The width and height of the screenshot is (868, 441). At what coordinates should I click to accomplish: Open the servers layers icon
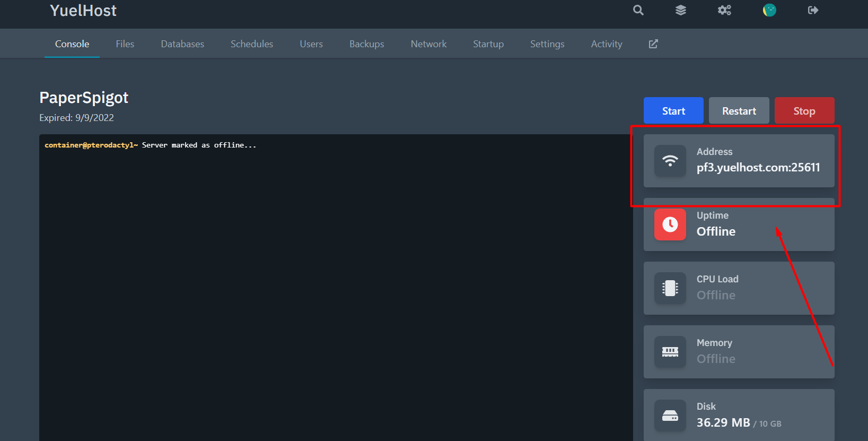[681, 10]
